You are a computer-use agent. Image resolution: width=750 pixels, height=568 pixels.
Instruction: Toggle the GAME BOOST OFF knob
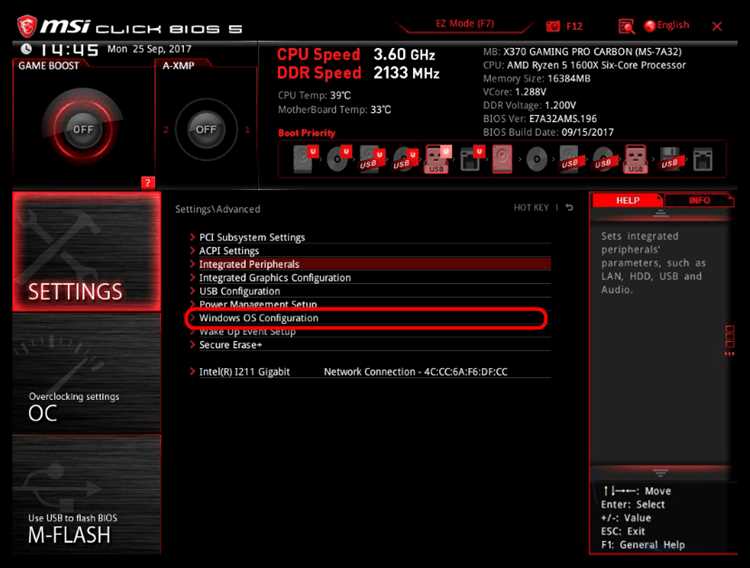pyautogui.click(x=83, y=129)
